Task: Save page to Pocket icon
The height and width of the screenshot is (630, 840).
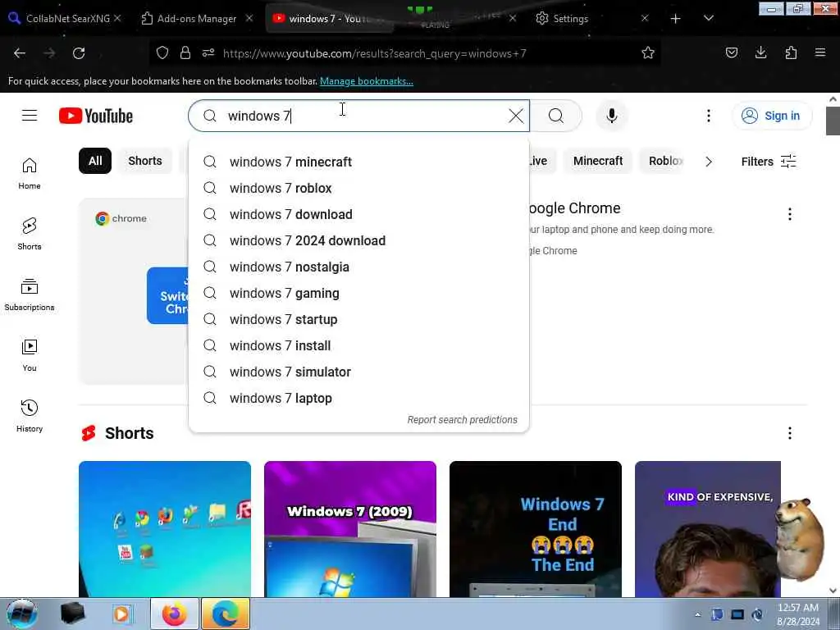Action: [731, 52]
